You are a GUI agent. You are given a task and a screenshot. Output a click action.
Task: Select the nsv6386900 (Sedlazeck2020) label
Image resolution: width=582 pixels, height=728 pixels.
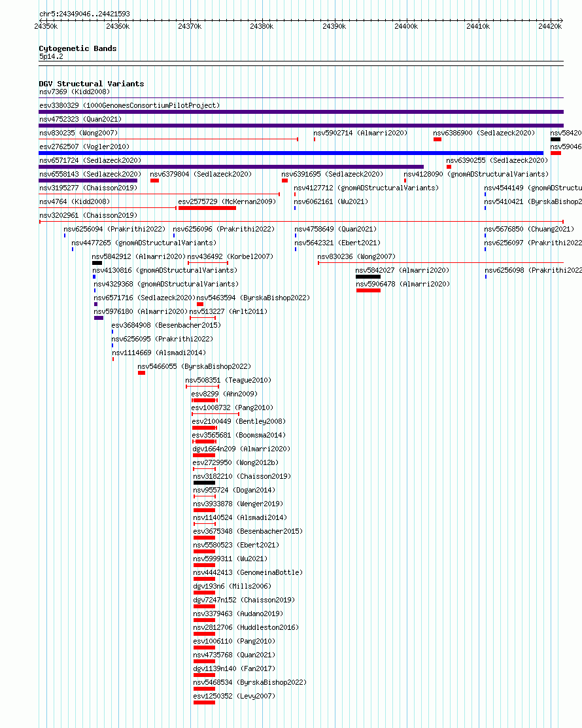coord(484,133)
